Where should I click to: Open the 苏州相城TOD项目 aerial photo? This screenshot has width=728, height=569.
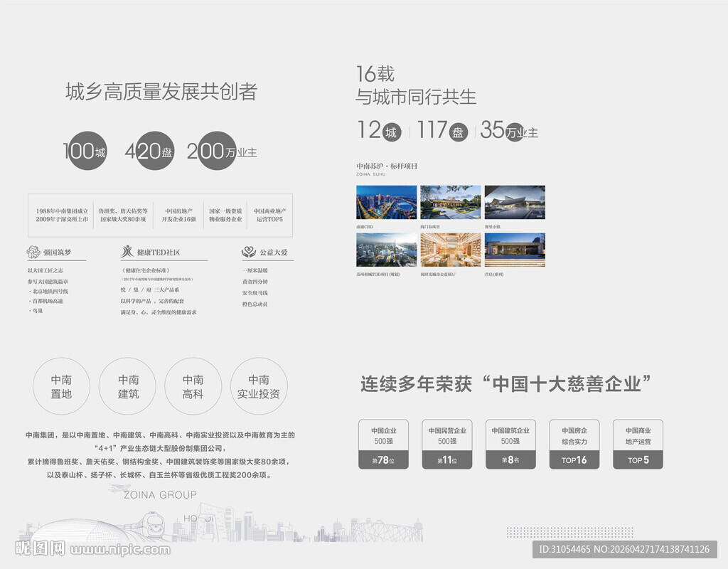point(387,250)
